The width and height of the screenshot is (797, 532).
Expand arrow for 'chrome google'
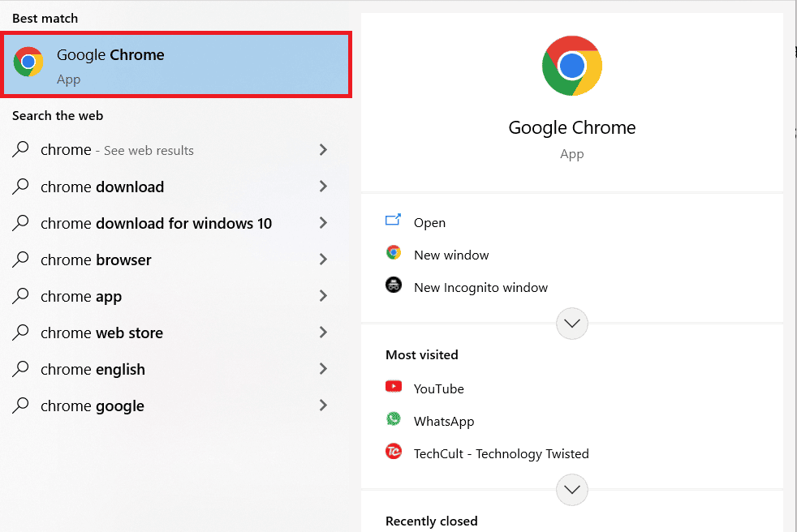(x=323, y=405)
